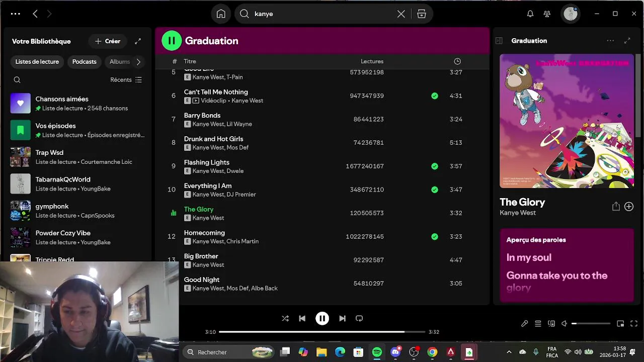The image size is (644, 362).
Task: Open File Explorer from the taskbar
Action: (321, 352)
